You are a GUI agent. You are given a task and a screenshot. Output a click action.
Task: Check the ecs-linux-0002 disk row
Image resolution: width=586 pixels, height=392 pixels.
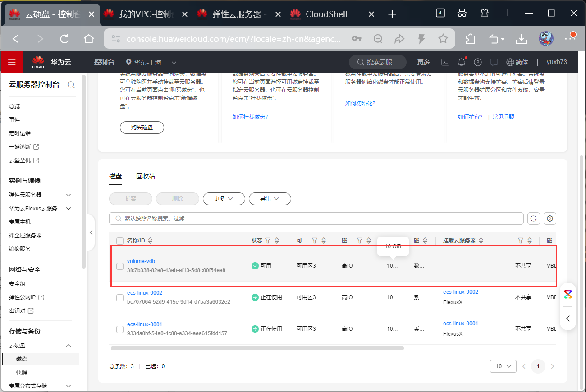120,298
